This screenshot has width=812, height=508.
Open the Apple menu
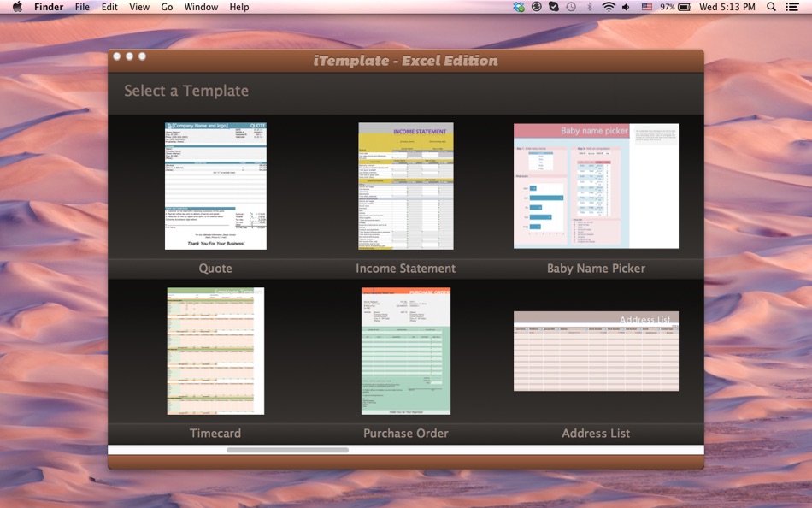17,7
